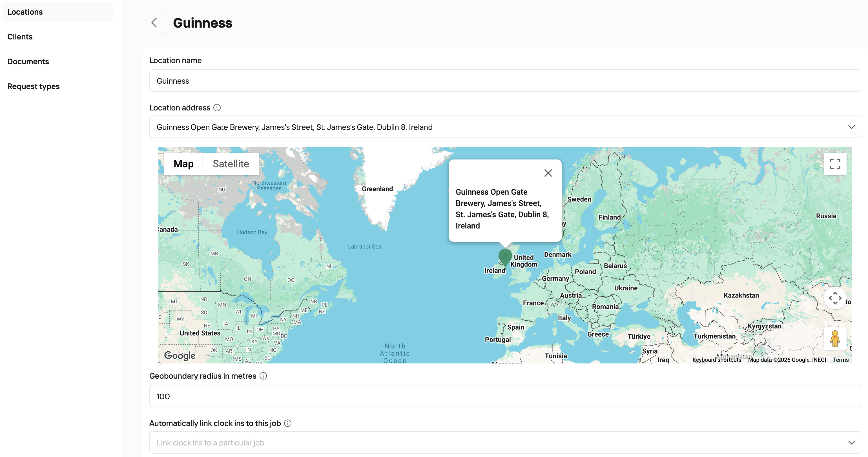The height and width of the screenshot is (457, 868).
Task: Click the Germany label on the map
Action: point(555,279)
